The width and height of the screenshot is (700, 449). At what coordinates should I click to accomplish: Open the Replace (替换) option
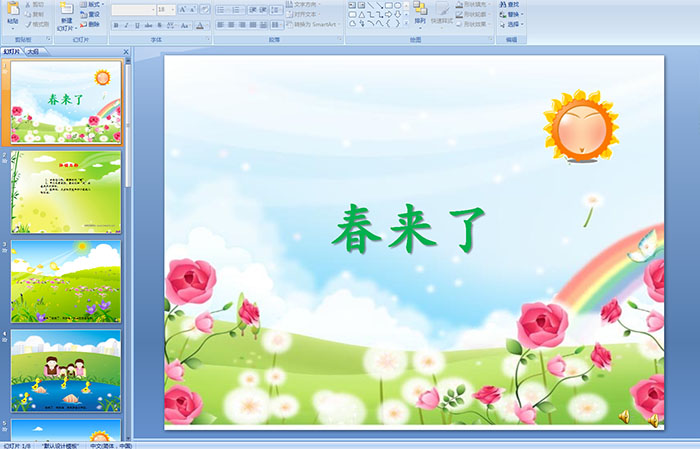(512, 14)
